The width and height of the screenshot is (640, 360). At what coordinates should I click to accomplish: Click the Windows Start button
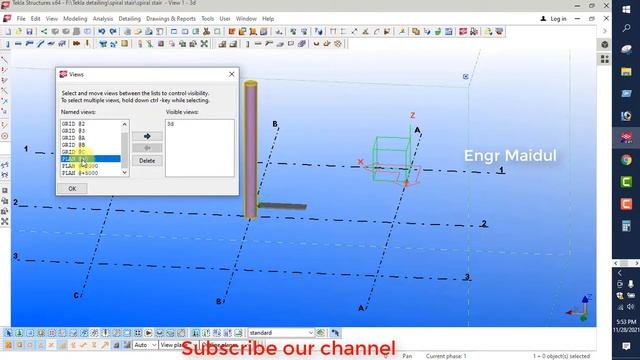point(626,9)
